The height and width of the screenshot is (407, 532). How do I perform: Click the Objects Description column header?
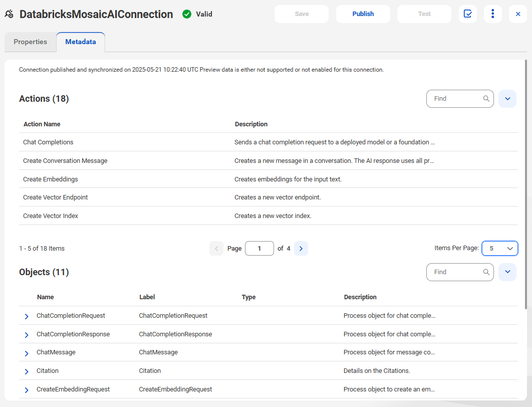pos(360,297)
